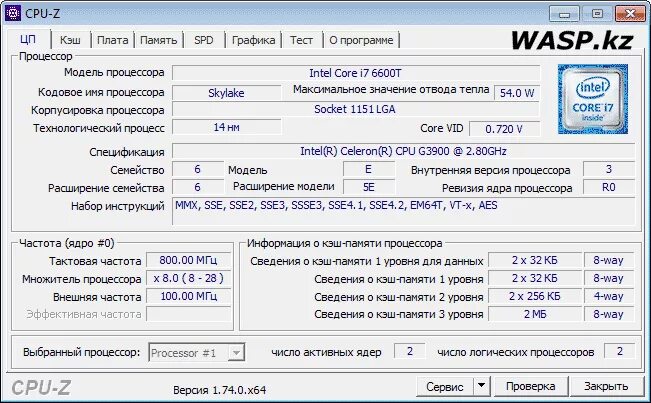Click the Skylake code name field

coord(226,93)
